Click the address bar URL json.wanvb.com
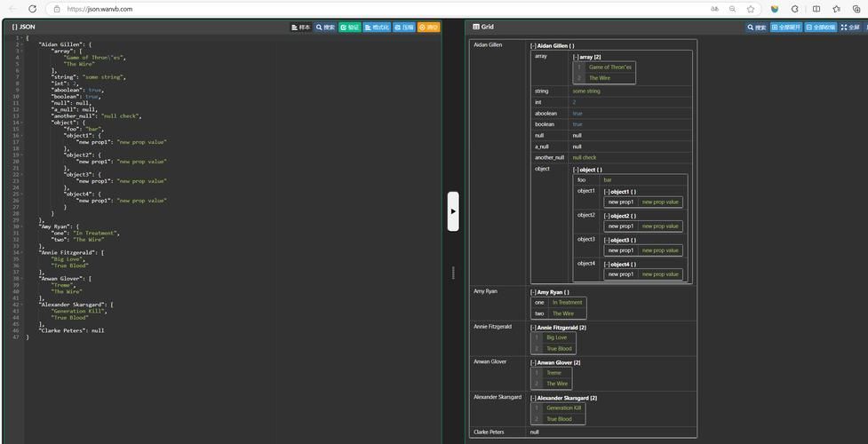Image resolution: width=868 pixels, height=444 pixels. coord(100,9)
